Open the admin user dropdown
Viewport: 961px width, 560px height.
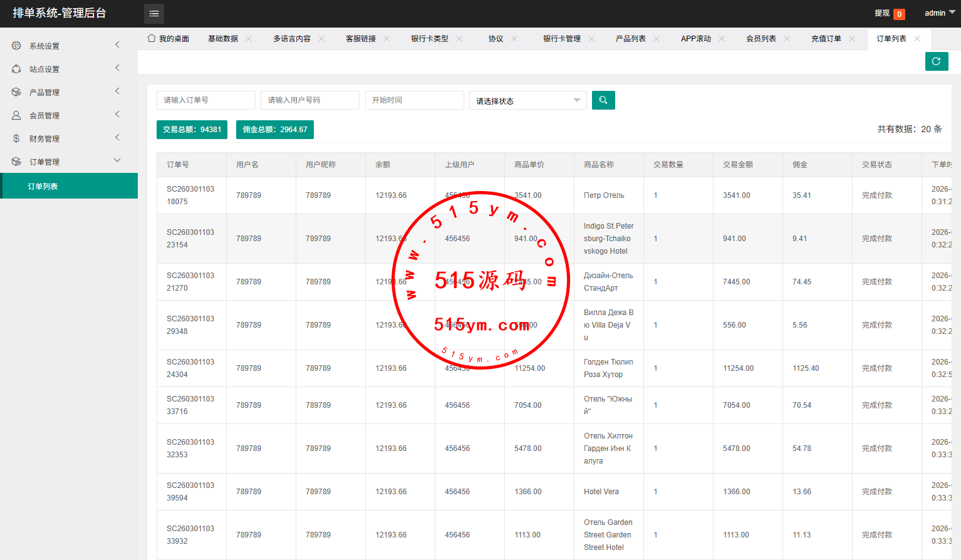pyautogui.click(x=939, y=13)
